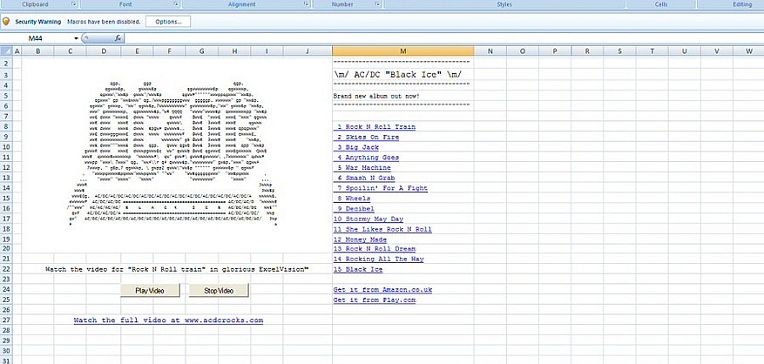Open the Spoilin' For A Fight link
764x364 pixels.
[381, 188]
